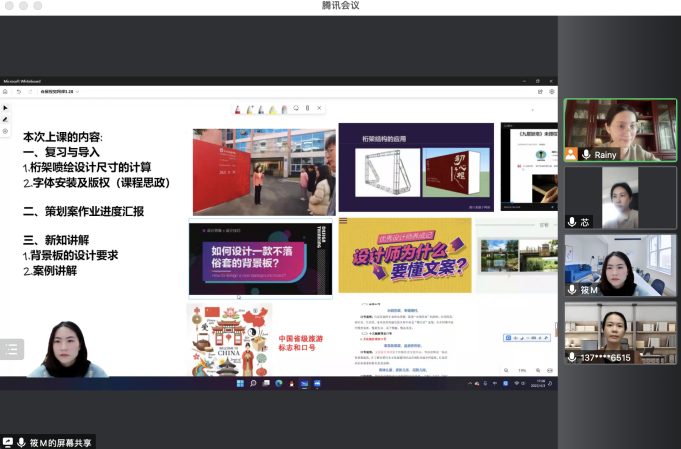The height and width of the screenshot is (449, 681).
Task: Zoom out the whiteboard canvas
Action: pyautogui.click(x=506, y=370)
